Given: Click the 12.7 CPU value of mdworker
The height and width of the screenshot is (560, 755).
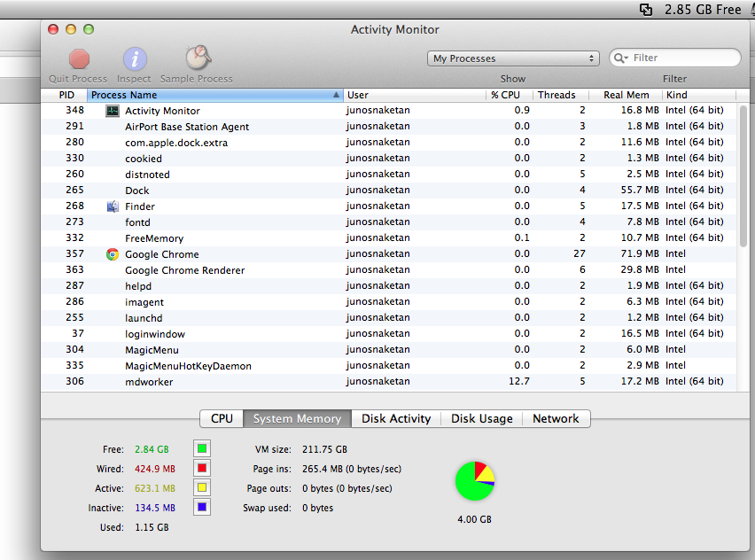Looking at the screenshot, I should (519, 381).
